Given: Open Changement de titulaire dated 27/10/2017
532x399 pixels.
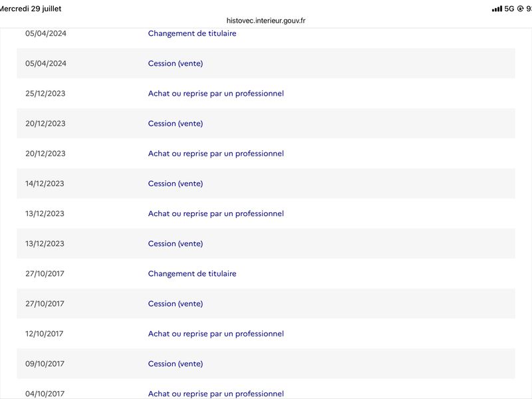Looking at the screenshot, I should (192, 273).
